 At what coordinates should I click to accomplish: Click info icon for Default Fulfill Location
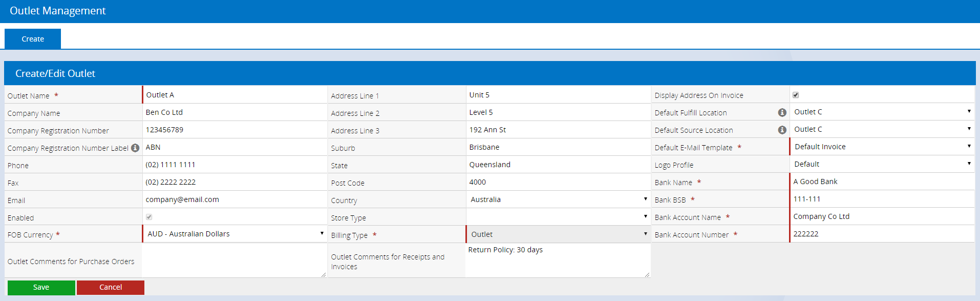click(782, 112)
